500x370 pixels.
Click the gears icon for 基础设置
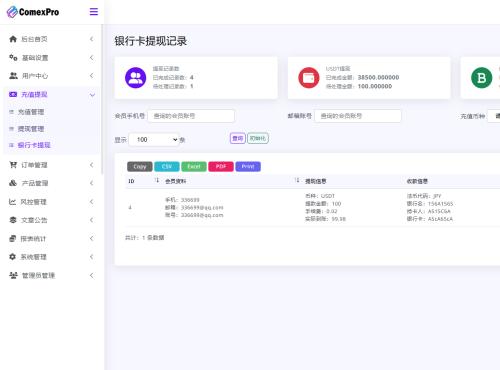click(x=13, y=57)
